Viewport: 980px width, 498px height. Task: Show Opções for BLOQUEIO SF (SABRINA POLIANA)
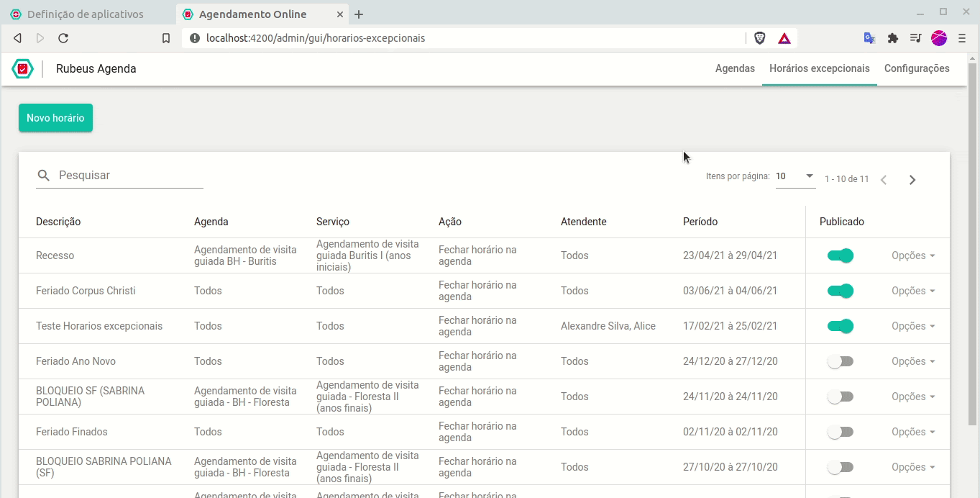(913, 397)
